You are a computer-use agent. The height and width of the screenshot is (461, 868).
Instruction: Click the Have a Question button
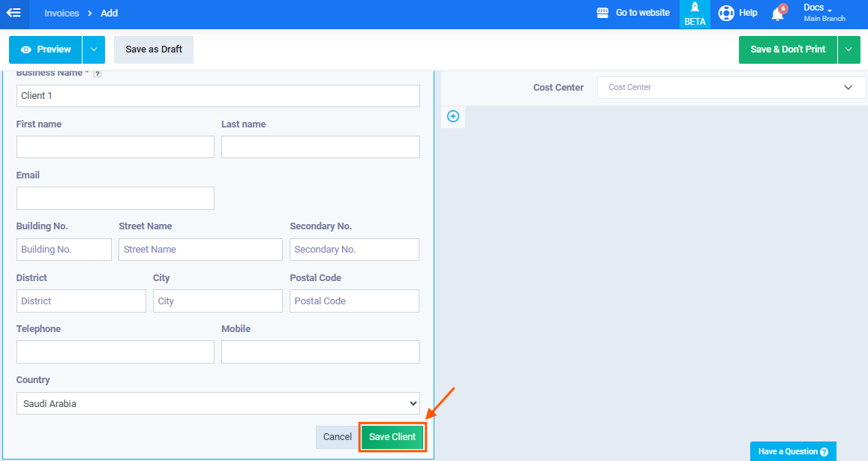coord(792,451)
